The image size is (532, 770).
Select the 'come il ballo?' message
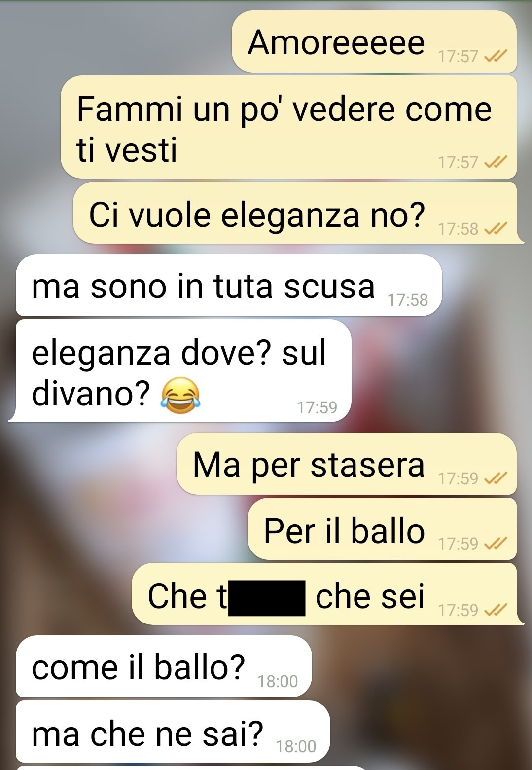(164, 666)
